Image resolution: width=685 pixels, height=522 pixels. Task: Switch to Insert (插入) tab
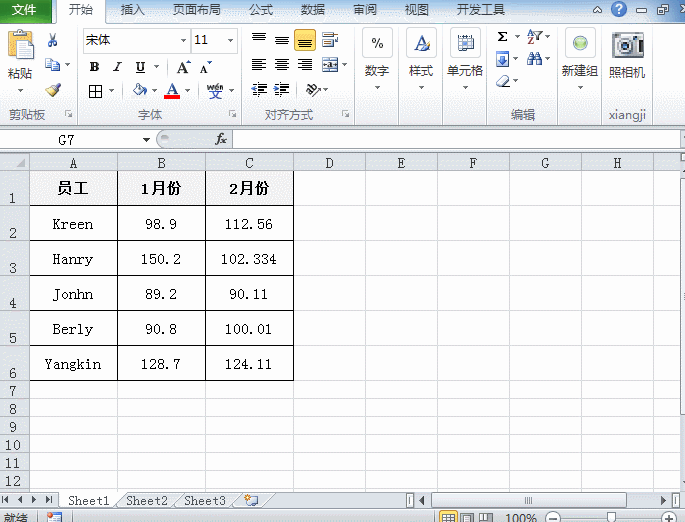point(132,9)
